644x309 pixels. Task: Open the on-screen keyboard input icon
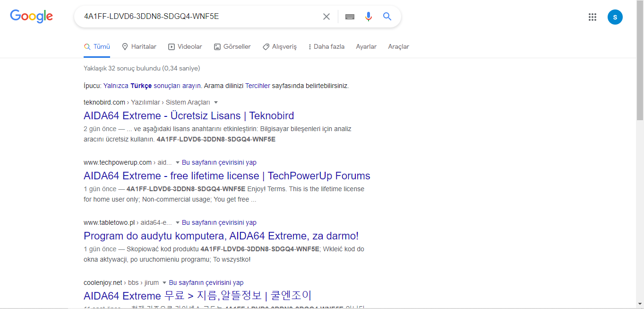pos(350,16)
